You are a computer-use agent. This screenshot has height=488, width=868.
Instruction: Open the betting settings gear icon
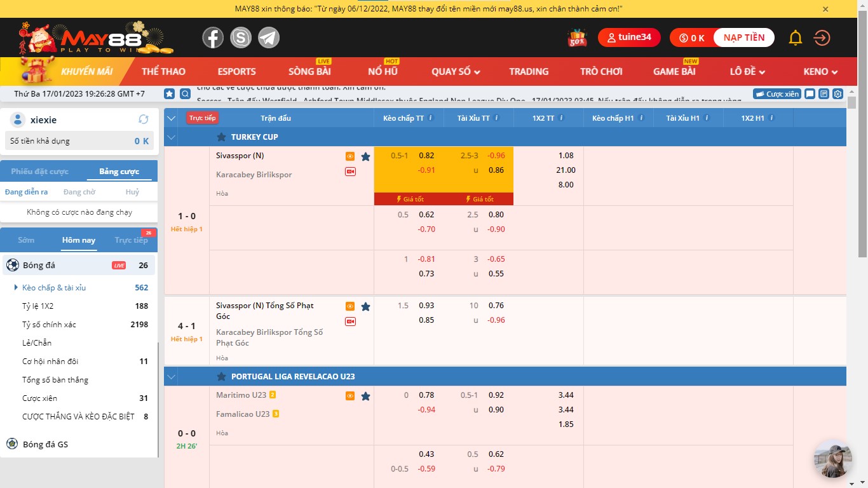click(837, 94)
